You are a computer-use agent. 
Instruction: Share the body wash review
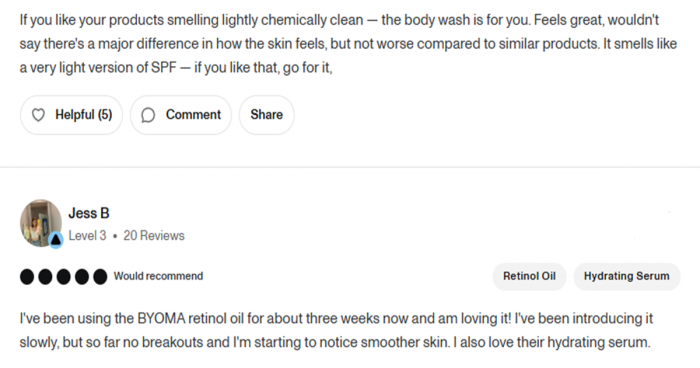point(267,115)
